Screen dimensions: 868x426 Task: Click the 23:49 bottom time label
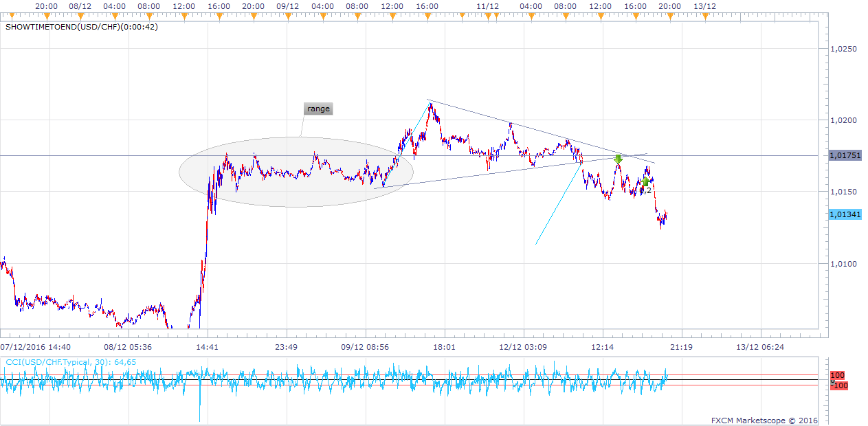286,347
